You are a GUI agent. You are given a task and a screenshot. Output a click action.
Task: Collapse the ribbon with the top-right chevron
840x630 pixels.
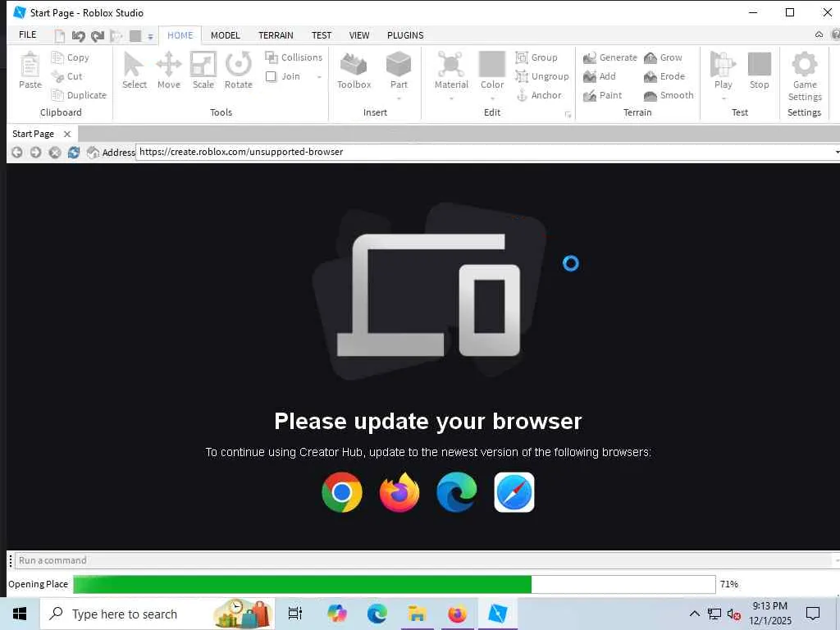point(819,34)
